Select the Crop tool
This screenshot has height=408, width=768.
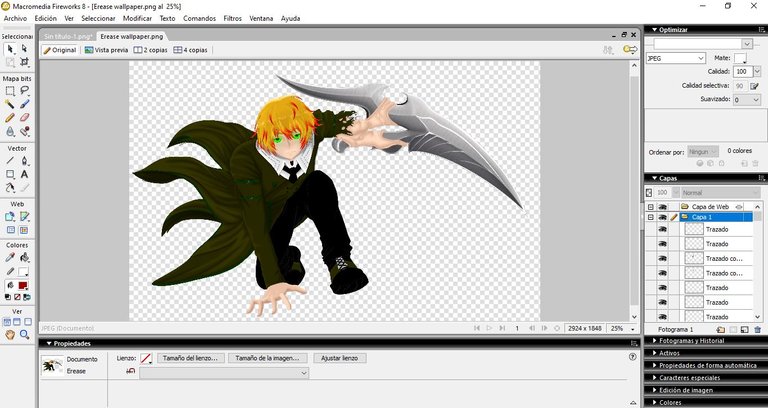pos(24,62)
